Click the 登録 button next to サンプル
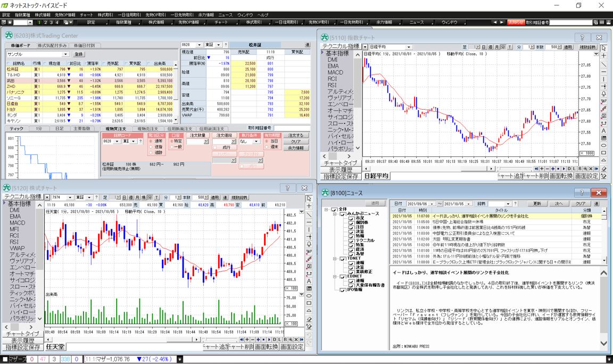613x364 pixels. [79, 54]
